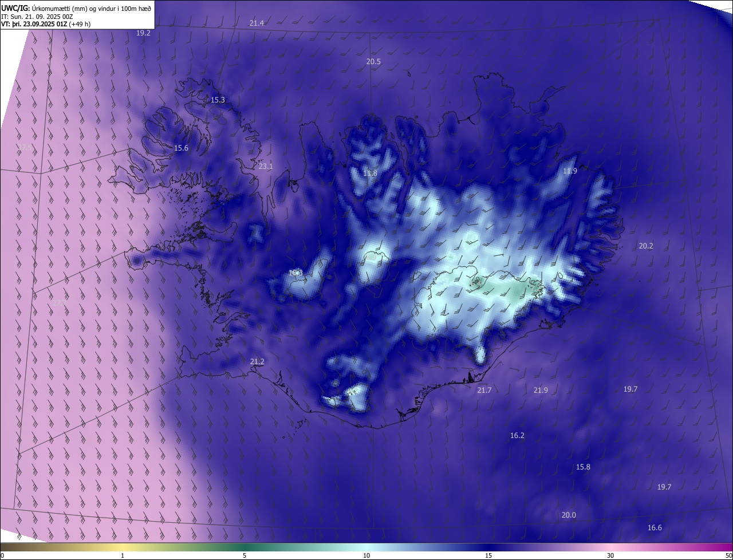Click the map value label 11.9
733x560 pixels.
(x=570, y=171)
